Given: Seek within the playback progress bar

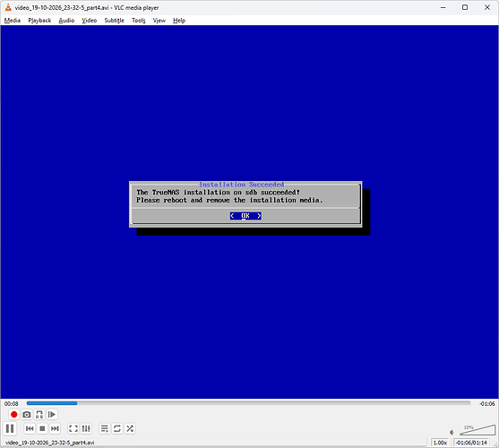Looking at the screenshot, I should (x=248, y=403).
